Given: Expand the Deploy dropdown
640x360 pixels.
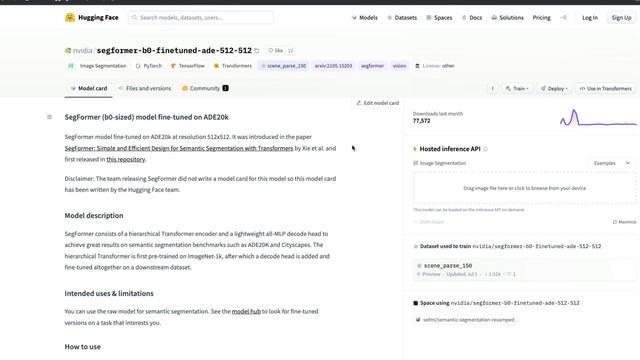Looking at the screenshot, I should [x=554, y=89].
